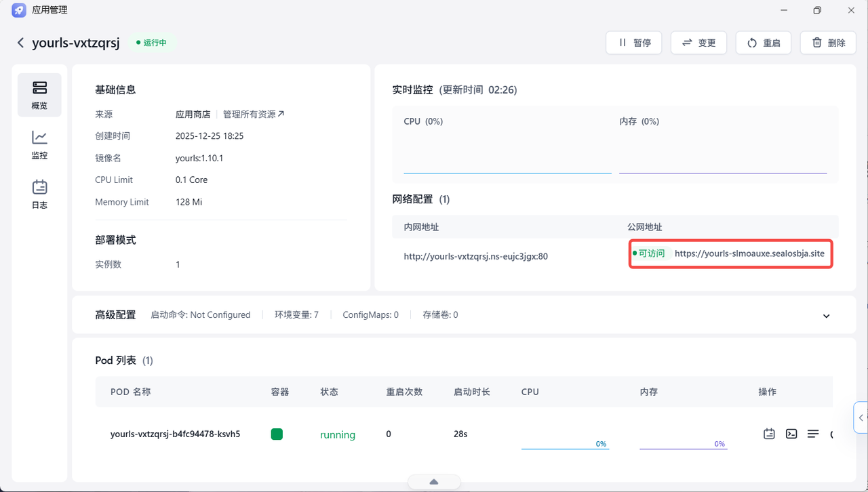Image resolution: width=868 pixels, height=492 pixels.
Task: Delete the app with 删除 button
Action: (x=828, y=43)
